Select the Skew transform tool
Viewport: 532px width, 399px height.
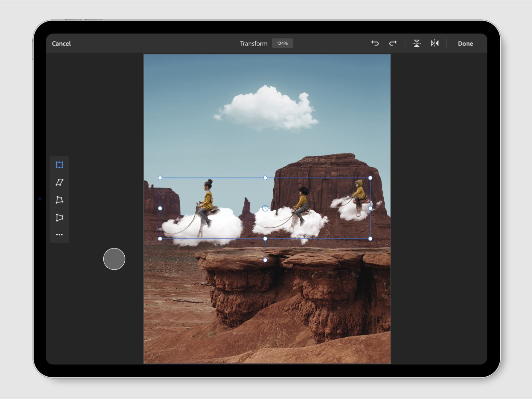click(x=60, y=182)
